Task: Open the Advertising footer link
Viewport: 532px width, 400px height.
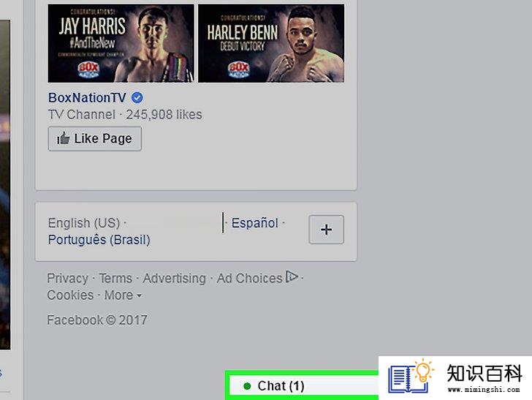Action: tap(175, 279)
